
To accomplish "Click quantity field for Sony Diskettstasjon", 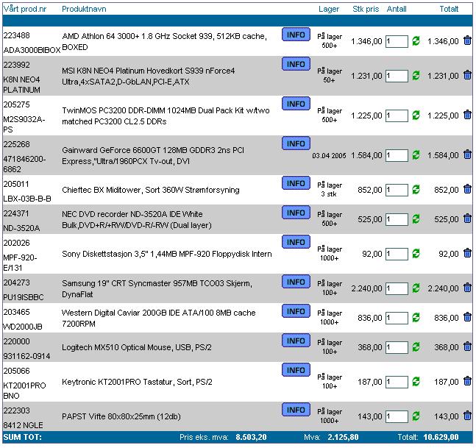I will tap(397, 254).
